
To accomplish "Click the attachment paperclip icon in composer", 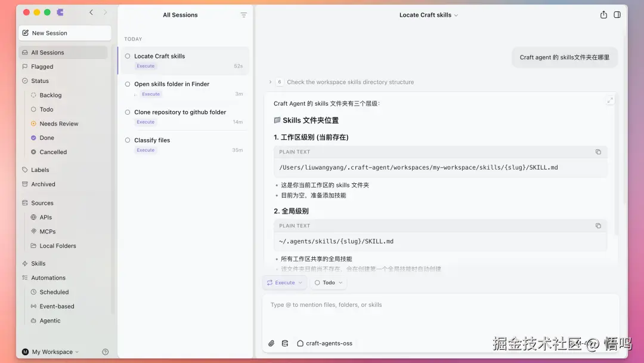I will 272,343.
